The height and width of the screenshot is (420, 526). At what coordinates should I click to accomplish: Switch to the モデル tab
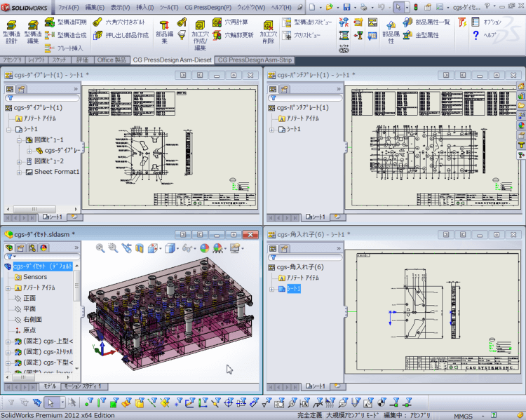tap(50, 386)
